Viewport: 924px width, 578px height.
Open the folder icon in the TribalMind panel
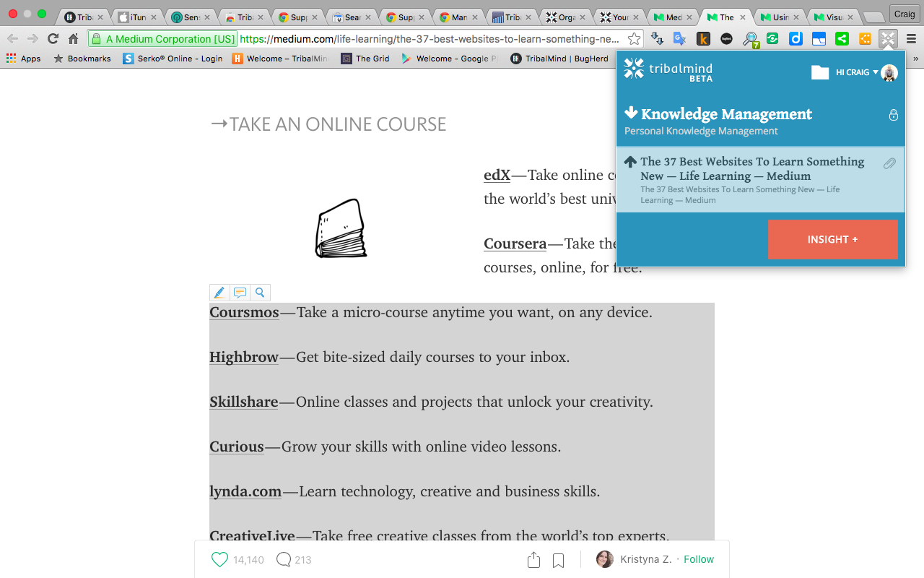pyautogui.click(x=820, y=72)
